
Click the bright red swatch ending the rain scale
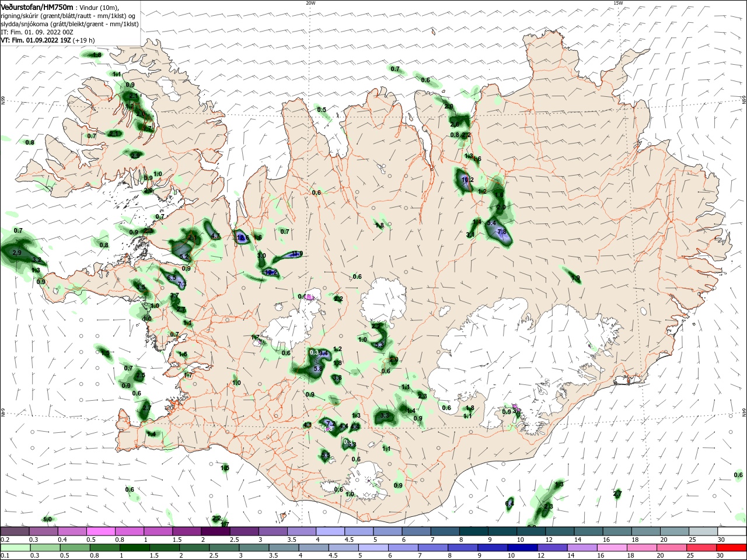tap(732, 548)
